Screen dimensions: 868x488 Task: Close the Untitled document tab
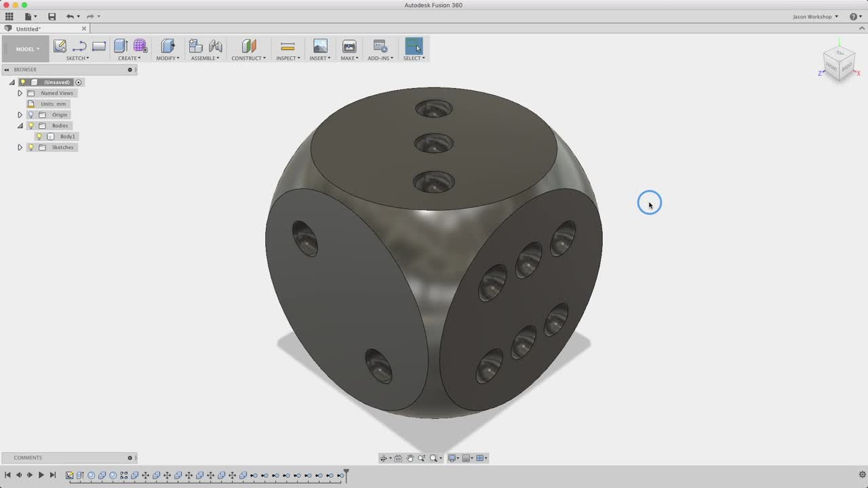[84, 28]
